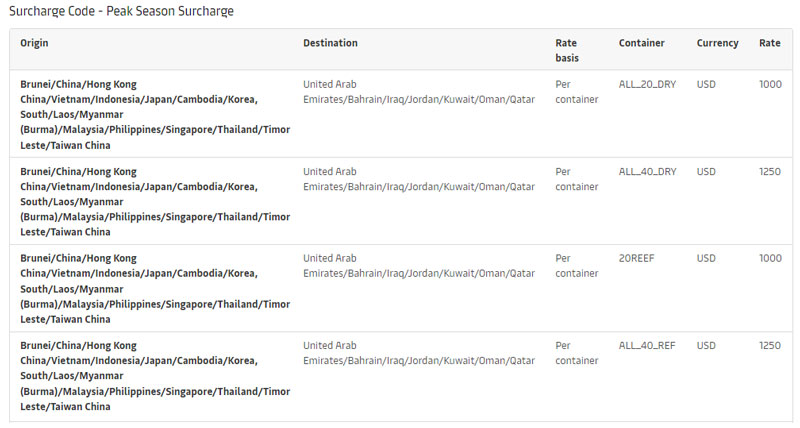
Task: Click the Surcharge Code - Peak Season Surcharge title
Action: (x=121, y=11)
